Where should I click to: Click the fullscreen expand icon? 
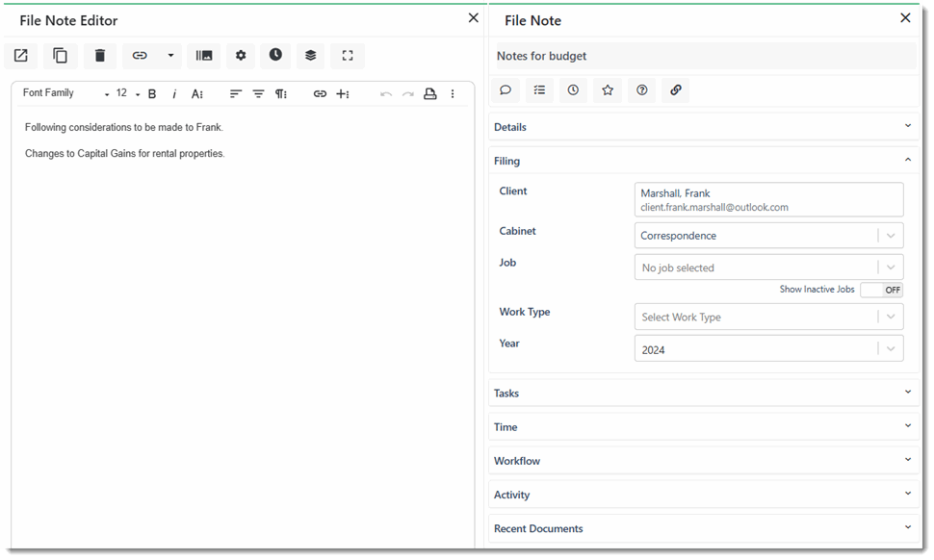tap(347, 56)
